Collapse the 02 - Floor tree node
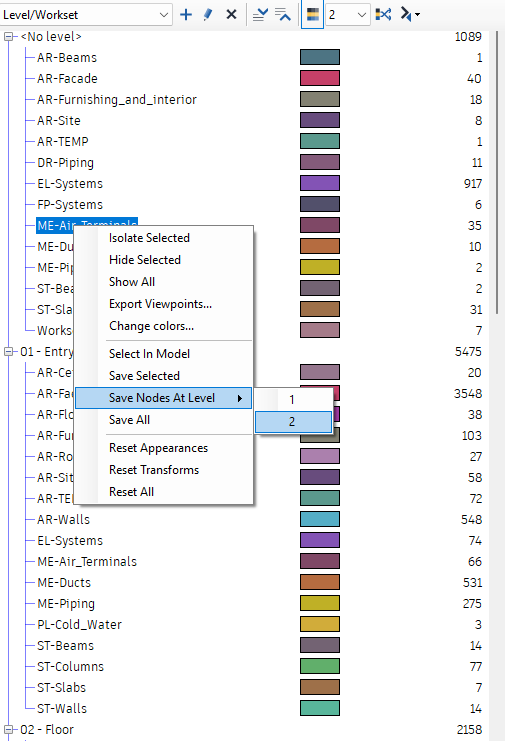Viewport: 505px width, 741px height. pos(8,730)
